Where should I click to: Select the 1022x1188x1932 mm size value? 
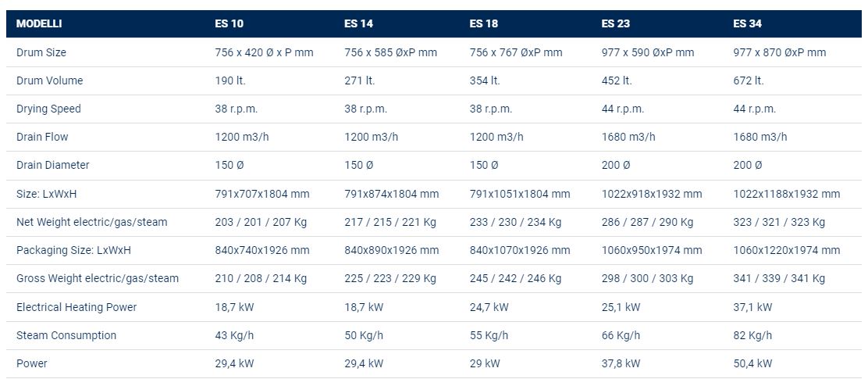click(787, 194)
